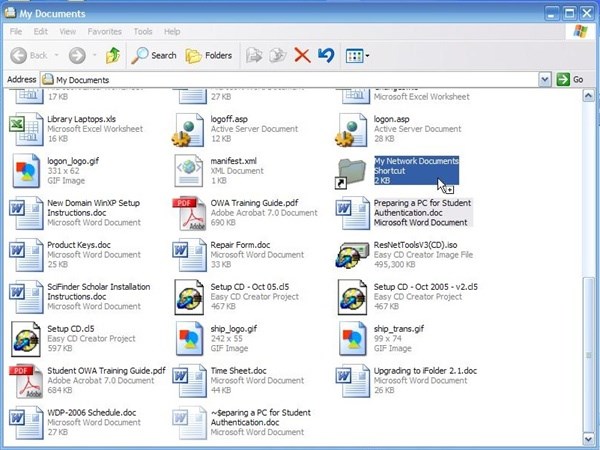Click the Folders button

(208, 55)
